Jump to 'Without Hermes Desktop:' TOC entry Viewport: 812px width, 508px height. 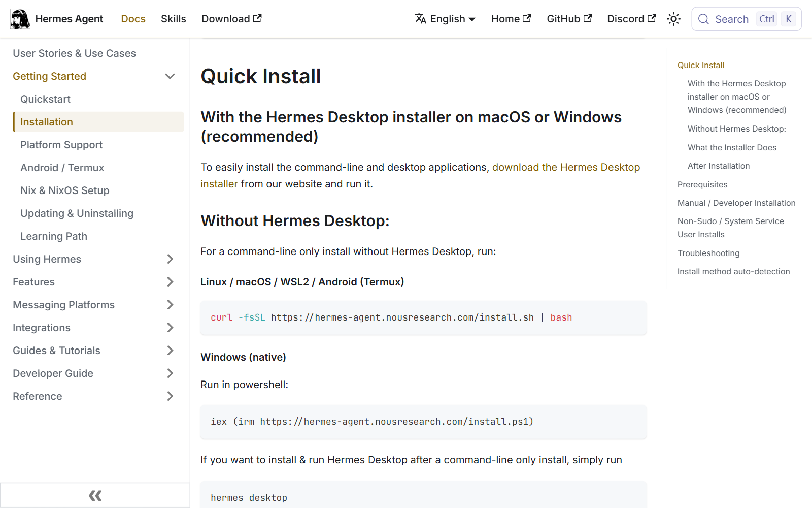tap(737, 129)
